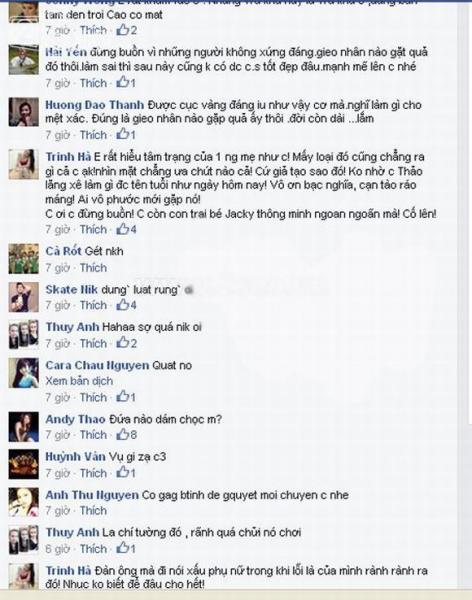The image size is (472, 600).
Task: Click thumbs-up icon under Thuy Anh's 'Hahaa' comment
Action: point(122,342)
